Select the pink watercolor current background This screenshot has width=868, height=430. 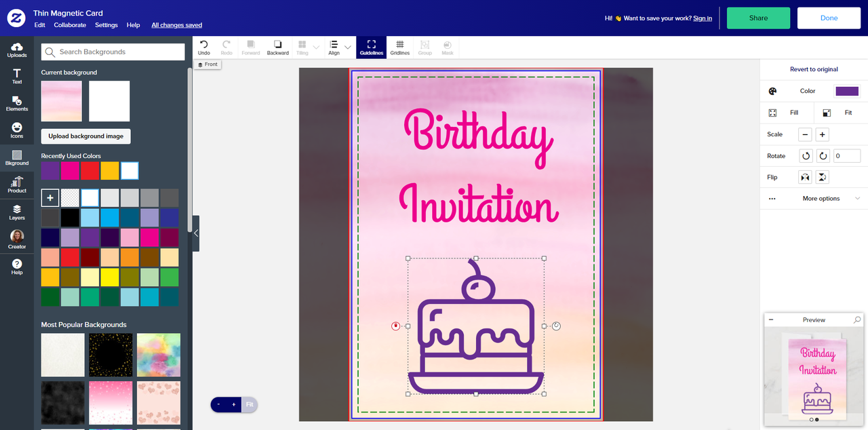[x=62, y=101]
